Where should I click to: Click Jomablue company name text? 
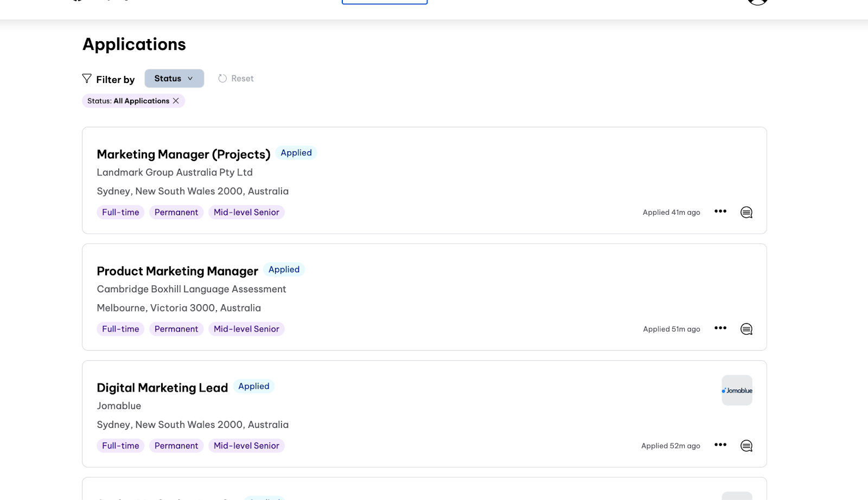[x=119, y=406]
